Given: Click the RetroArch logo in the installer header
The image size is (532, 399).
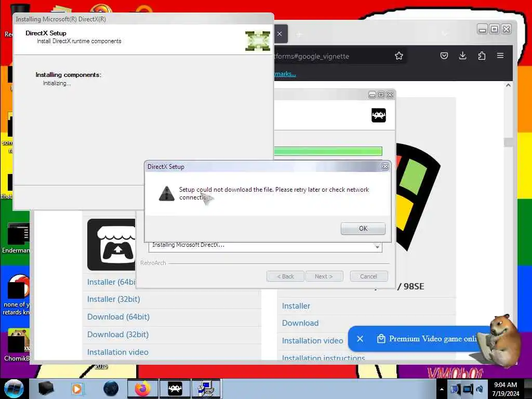Looking at the screenshot, I should click(x=379, y=115).
